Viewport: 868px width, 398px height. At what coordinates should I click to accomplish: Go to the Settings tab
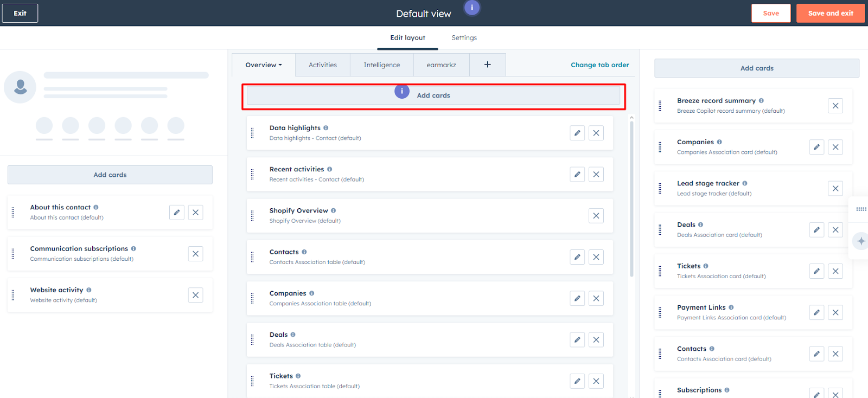[464, 38]
